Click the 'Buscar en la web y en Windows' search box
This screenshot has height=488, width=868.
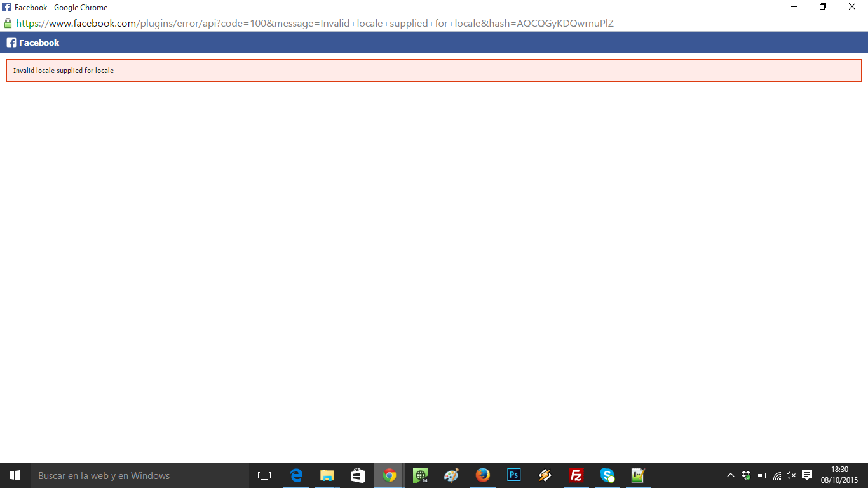(139, 475)
